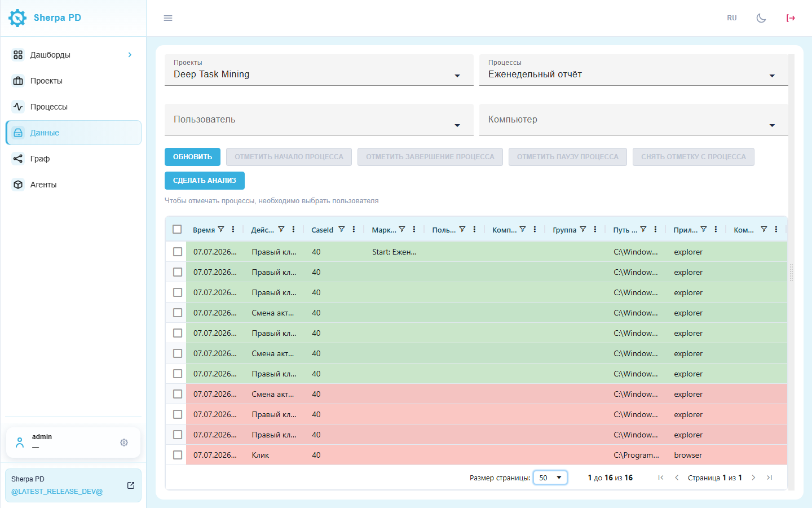The height and width of the screenshot is (508, 812).
Task: Tick the select-all header checkbox
Action: [177, 229]
